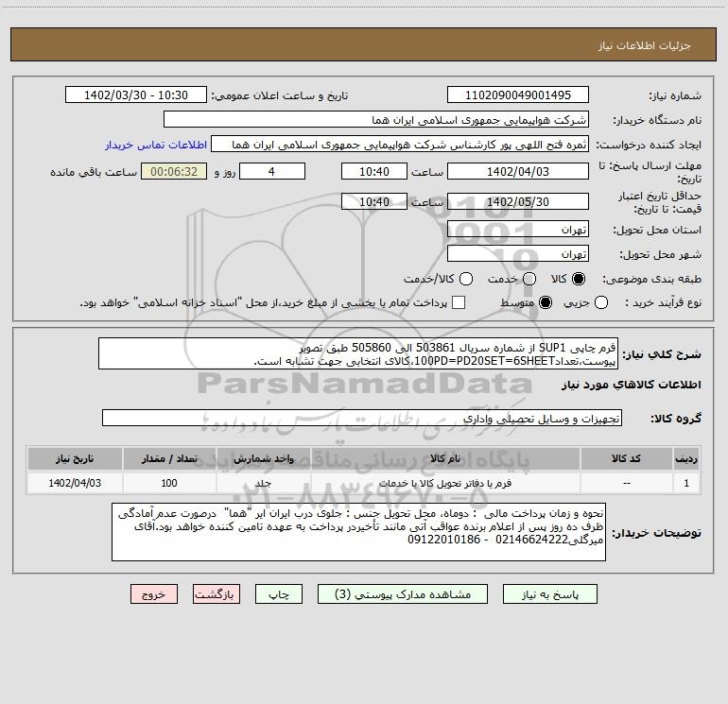
Task: Open مشاهده مدارک پیوستی (3) button
Action: 403,594
